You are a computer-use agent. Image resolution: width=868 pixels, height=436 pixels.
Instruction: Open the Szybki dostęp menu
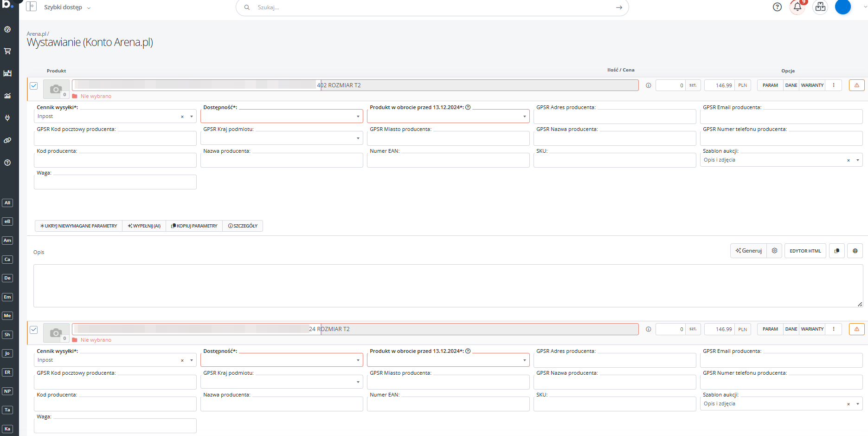[x=67, y=7]
